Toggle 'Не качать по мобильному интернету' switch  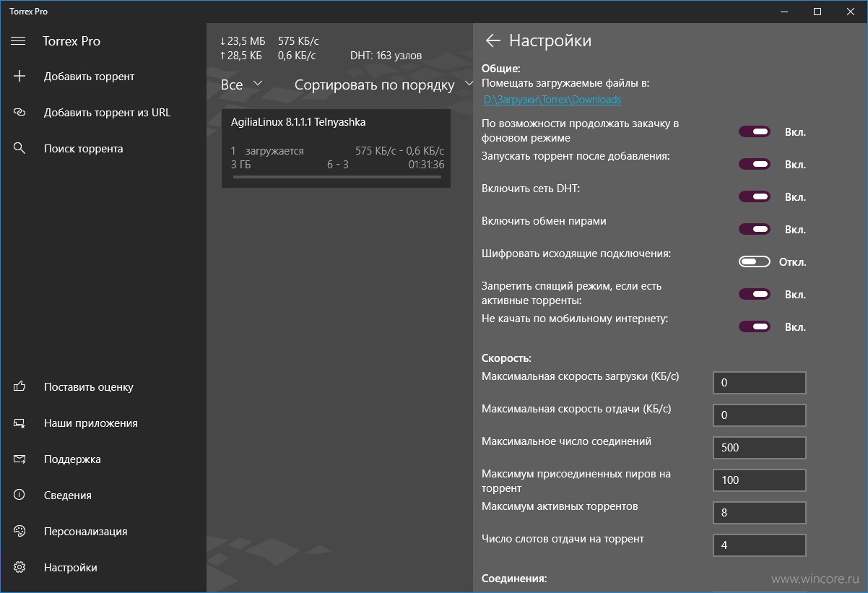click(755, 327)
